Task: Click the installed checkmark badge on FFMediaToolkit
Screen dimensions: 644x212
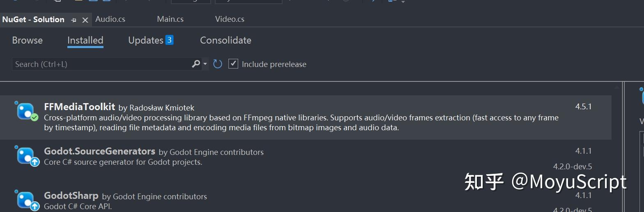Action: (34, 118)
